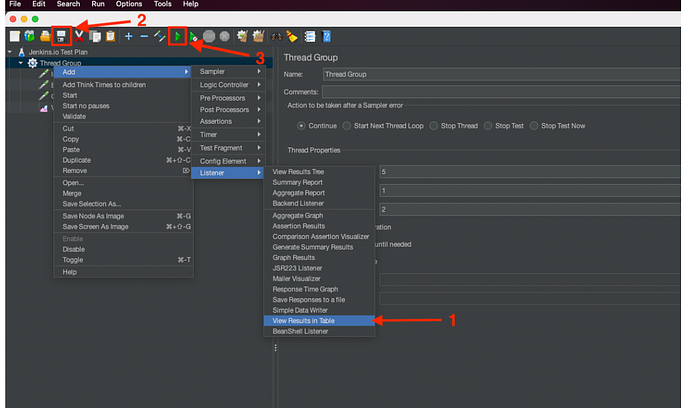Screen dimensions: 684x408
Task: Choose Aggregate Report listener entry
Action: click(x=319, y=193)
